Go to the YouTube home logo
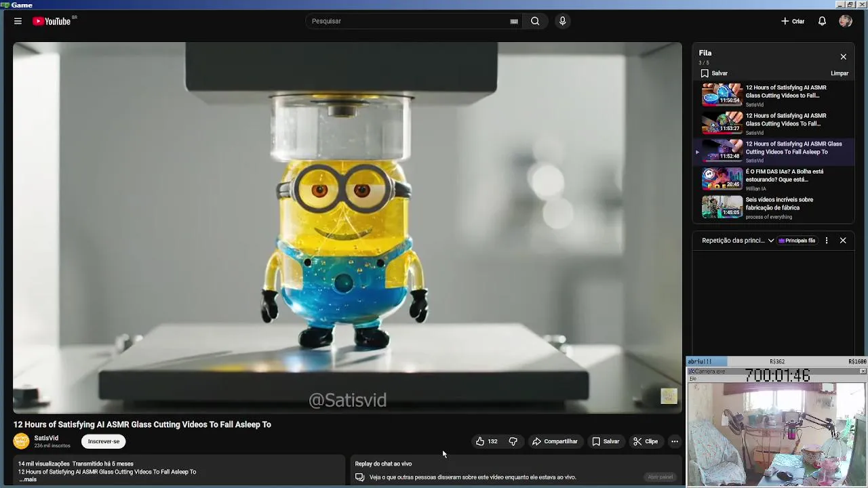868x488 pixels. coord(52,21)
